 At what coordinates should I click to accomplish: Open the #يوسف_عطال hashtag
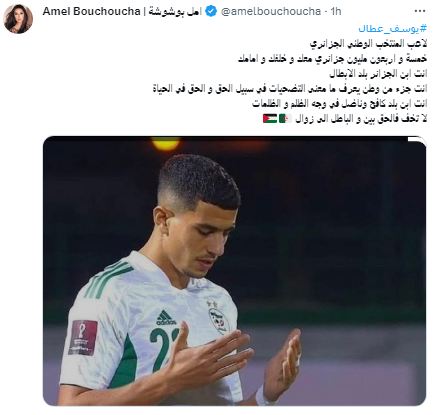tap(393, 28)
